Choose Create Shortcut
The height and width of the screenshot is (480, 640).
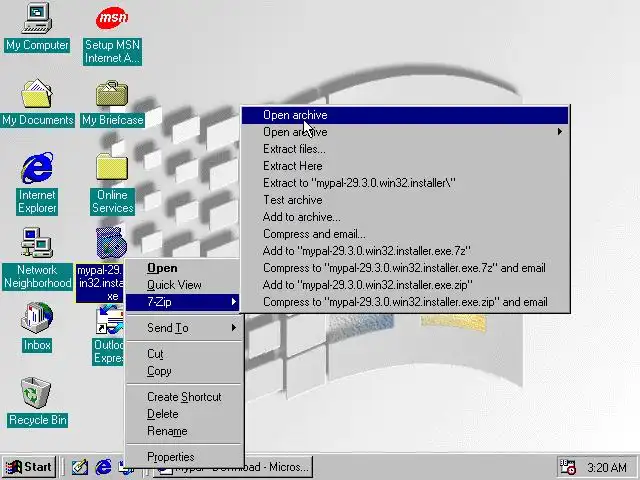(x=183, y=397)
